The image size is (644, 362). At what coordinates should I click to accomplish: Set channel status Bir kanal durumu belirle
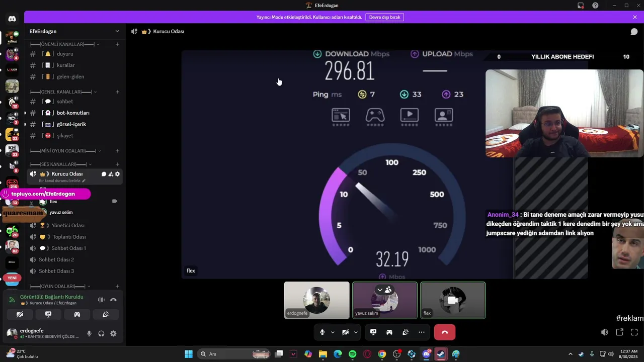tap(62, 180)
